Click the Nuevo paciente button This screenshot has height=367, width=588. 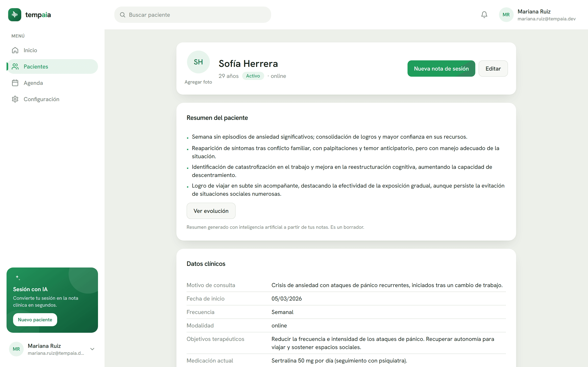coord(35,320)
